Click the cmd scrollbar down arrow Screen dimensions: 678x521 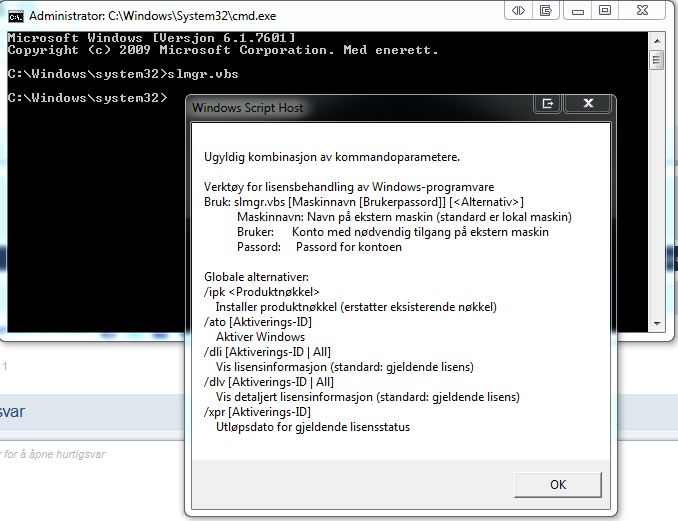(x=657, y=323)
